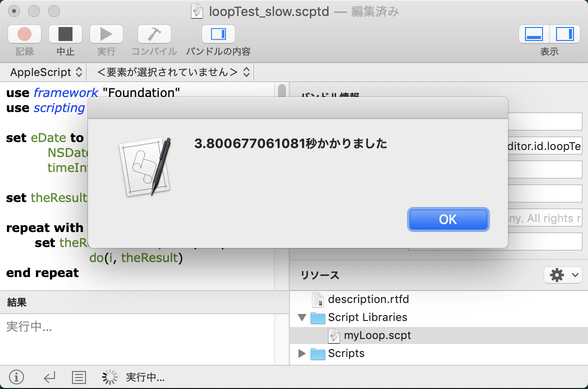Click the 実行中 spinning progress indicator

pos(109,377)
